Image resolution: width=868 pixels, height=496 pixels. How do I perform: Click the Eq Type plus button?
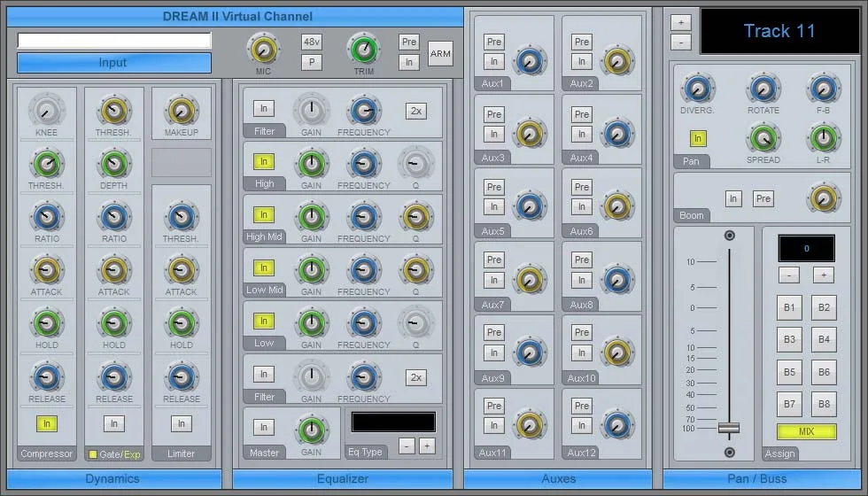pyautogui.click(x=427, y=446)
